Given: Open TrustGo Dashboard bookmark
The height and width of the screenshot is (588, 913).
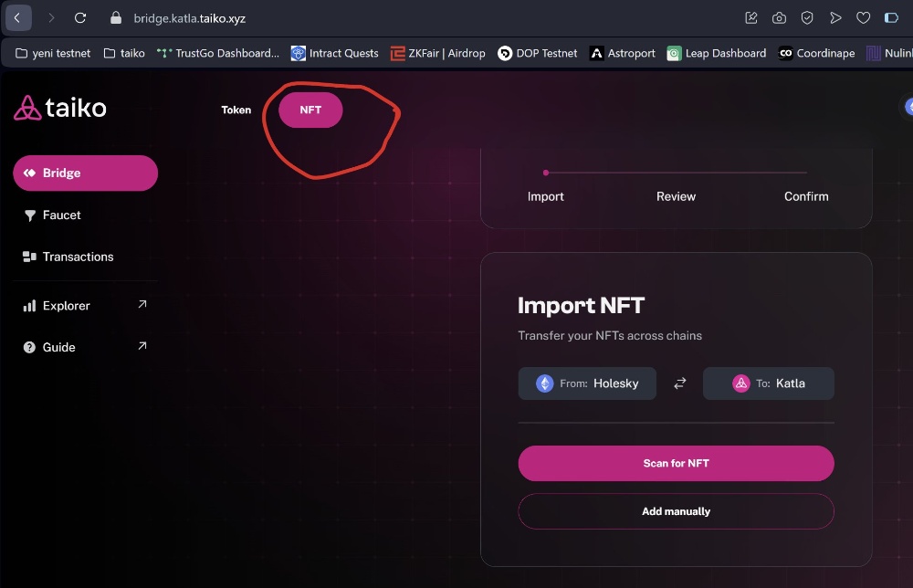Looking at the screenshot, I should pyautogui.click(x=218, y=53).
